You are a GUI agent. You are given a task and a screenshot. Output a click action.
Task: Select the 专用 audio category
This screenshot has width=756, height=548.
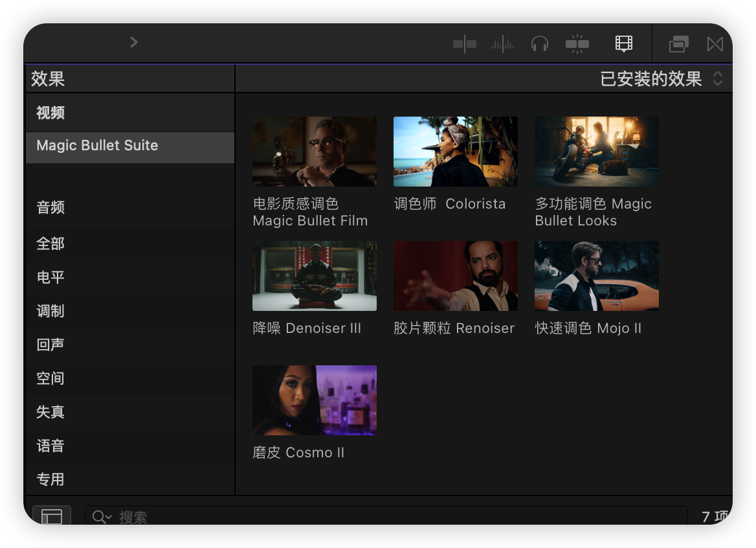[x=130, y=479]
